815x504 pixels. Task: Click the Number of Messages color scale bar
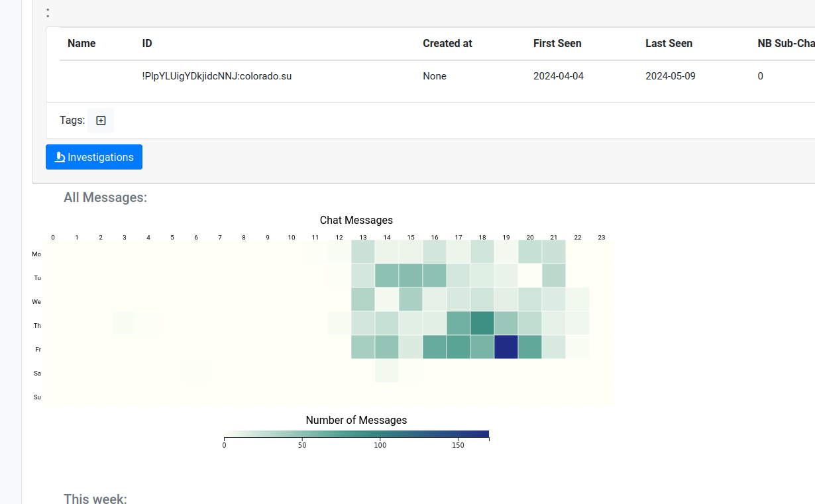[x=356, y=434]
